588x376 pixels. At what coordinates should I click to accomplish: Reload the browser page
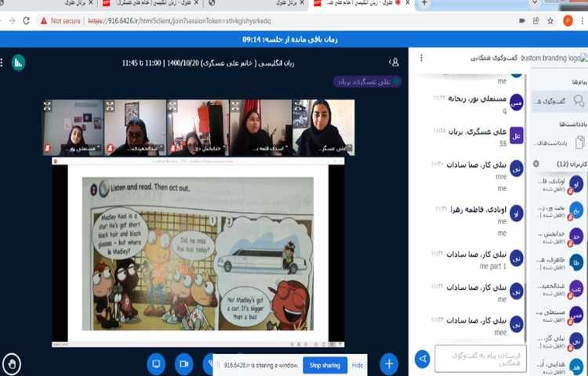26,21
